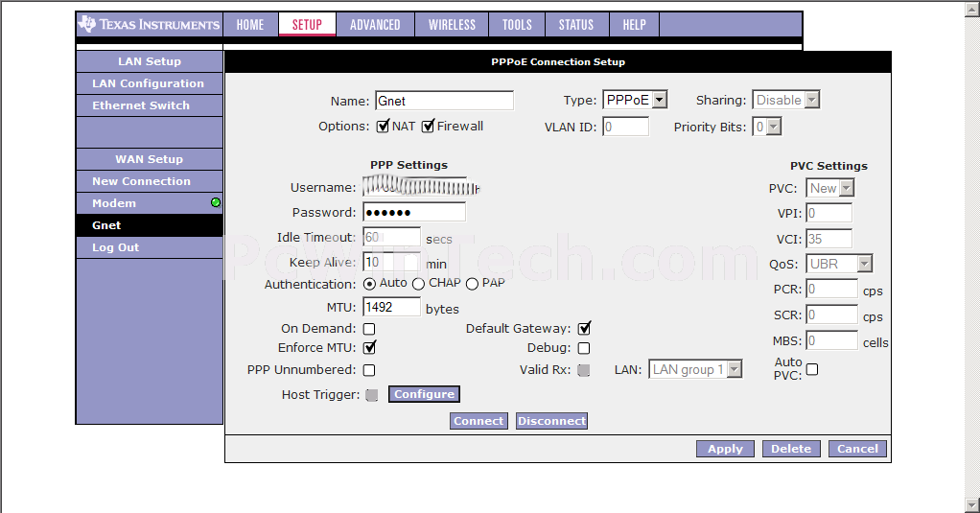Image resolution: width=980 pixels, height=513 pixels.
Task: Click the MBS input field
Action: coord(831,340)
